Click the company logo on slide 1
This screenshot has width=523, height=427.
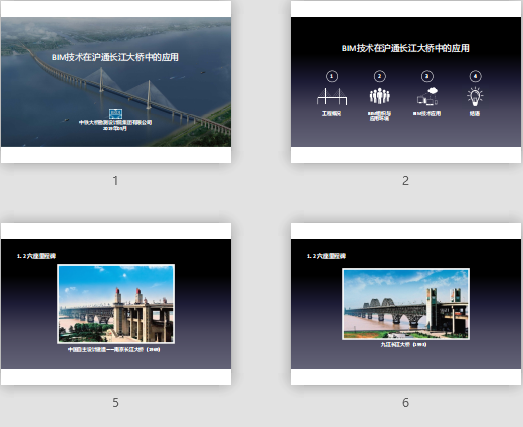[x=115, y=114]
